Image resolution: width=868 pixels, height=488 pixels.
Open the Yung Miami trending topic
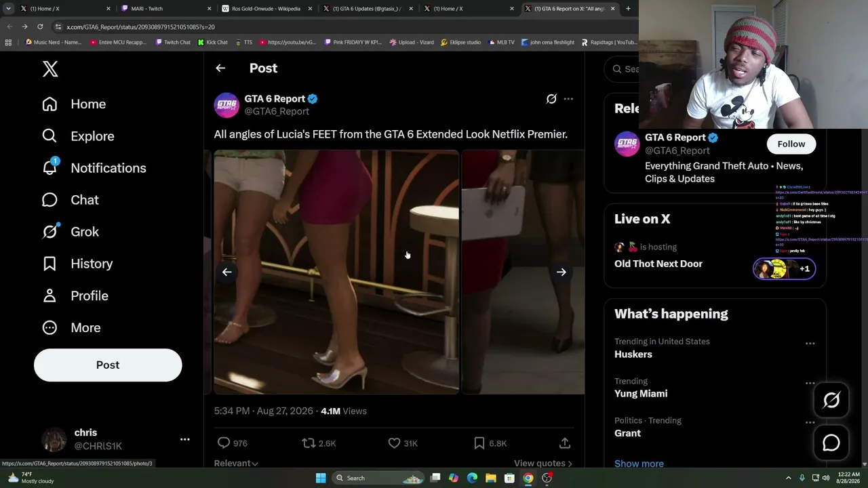point(641,393)
